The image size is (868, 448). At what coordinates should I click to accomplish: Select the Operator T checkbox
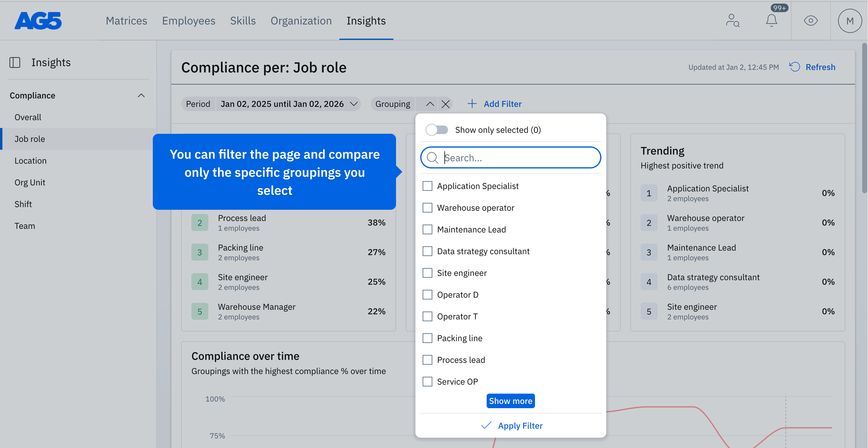click(427, 316)
